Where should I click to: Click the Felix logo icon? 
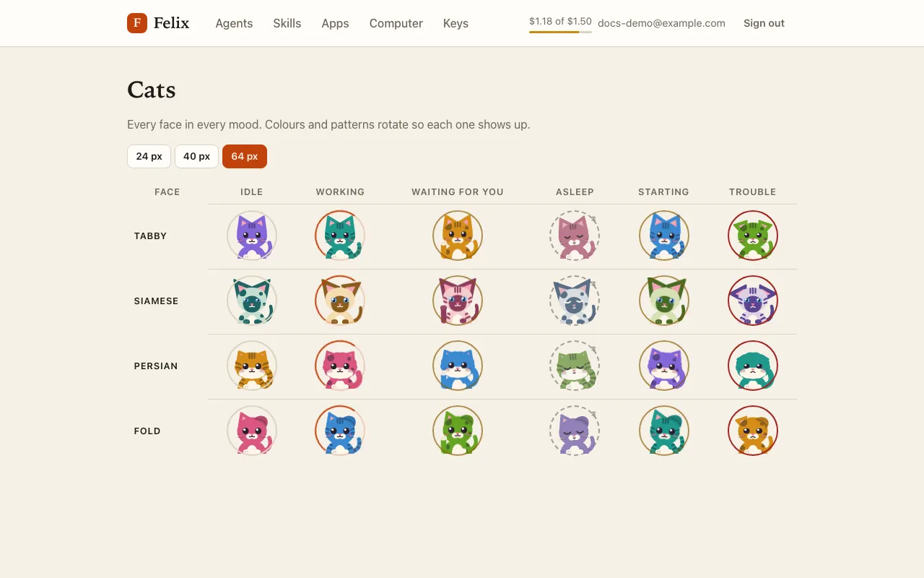click(x=137, y=23)
